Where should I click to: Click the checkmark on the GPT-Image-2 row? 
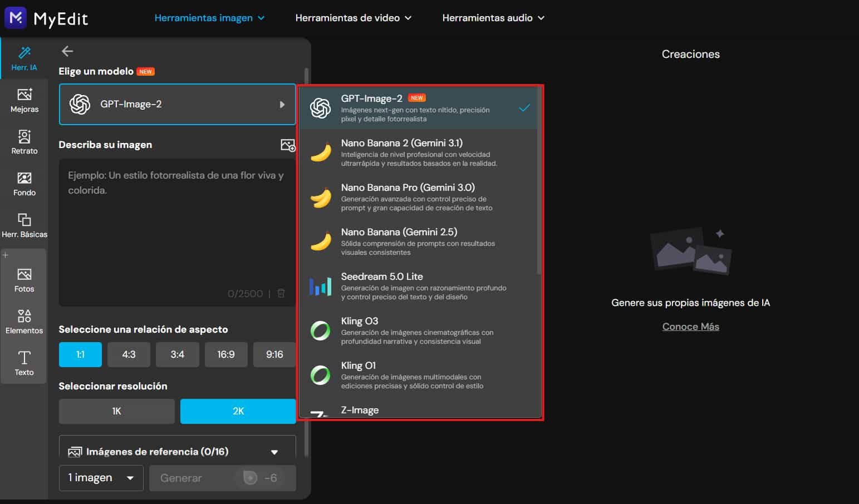pyautogui.click(x=524, y=108)
